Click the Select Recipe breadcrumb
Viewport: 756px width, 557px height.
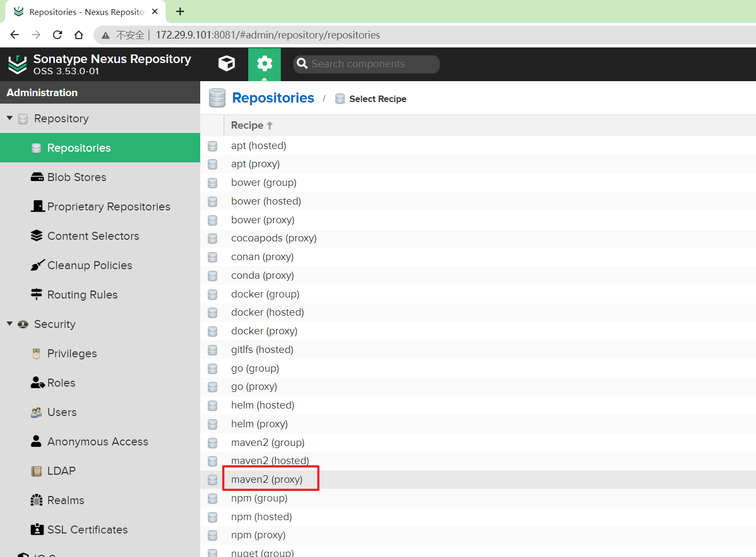(377, 99)
